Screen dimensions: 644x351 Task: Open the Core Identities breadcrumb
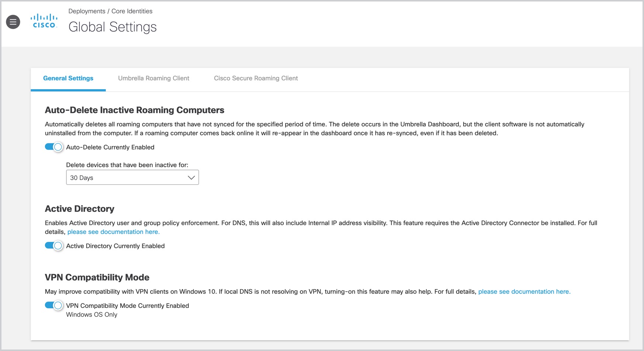click(132, 11)
